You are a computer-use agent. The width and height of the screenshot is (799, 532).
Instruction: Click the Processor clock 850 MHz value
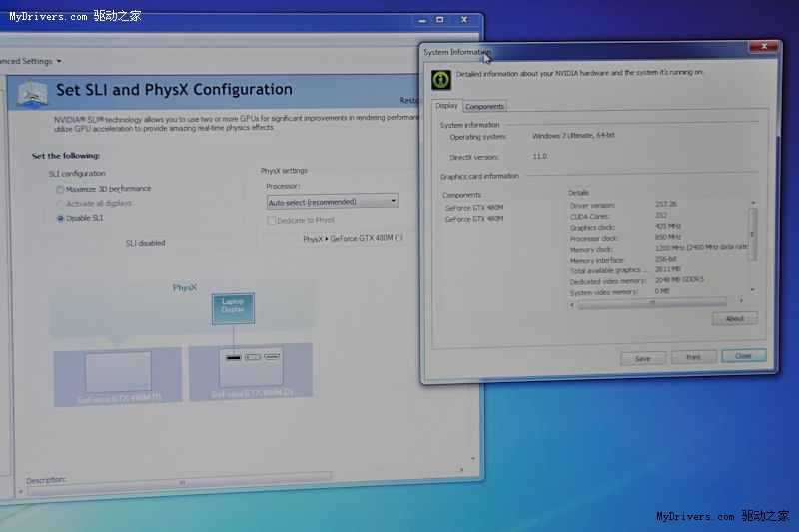click(668, 237)
